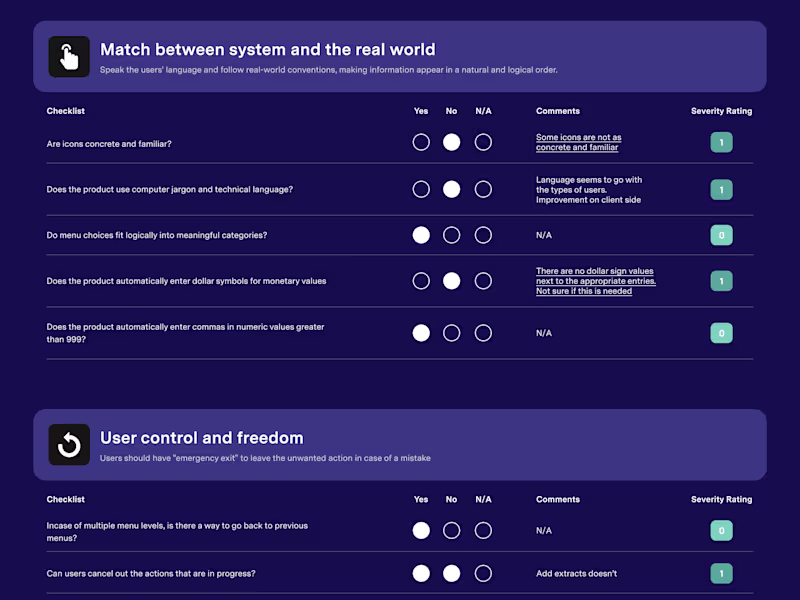Click severity rating badge for icons question
The width and height of the screenshot is (800, 600).
point(721,142)
